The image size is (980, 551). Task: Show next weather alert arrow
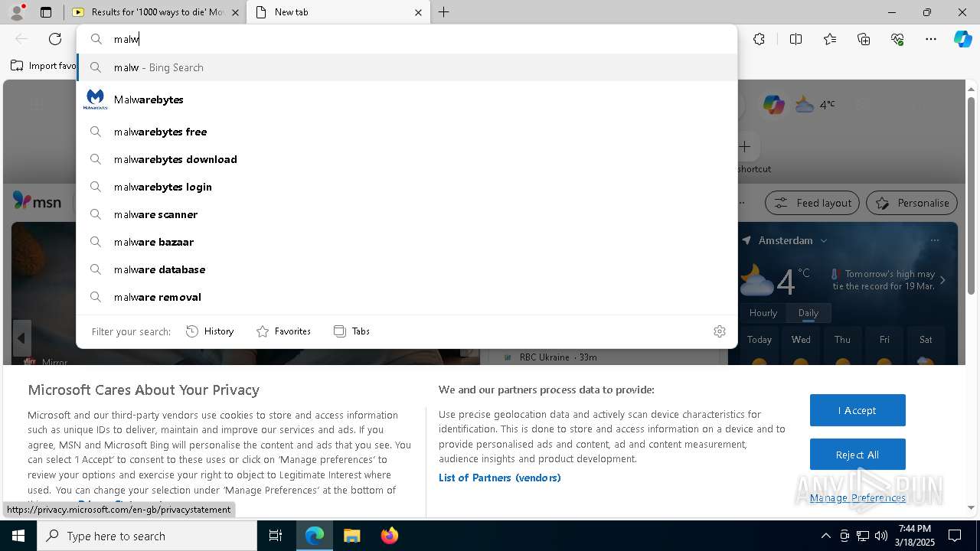coord(942,280)
